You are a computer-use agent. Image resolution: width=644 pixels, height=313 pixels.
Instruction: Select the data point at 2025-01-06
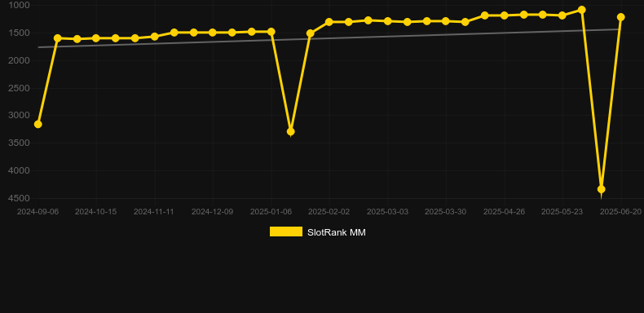click(271, 32)
